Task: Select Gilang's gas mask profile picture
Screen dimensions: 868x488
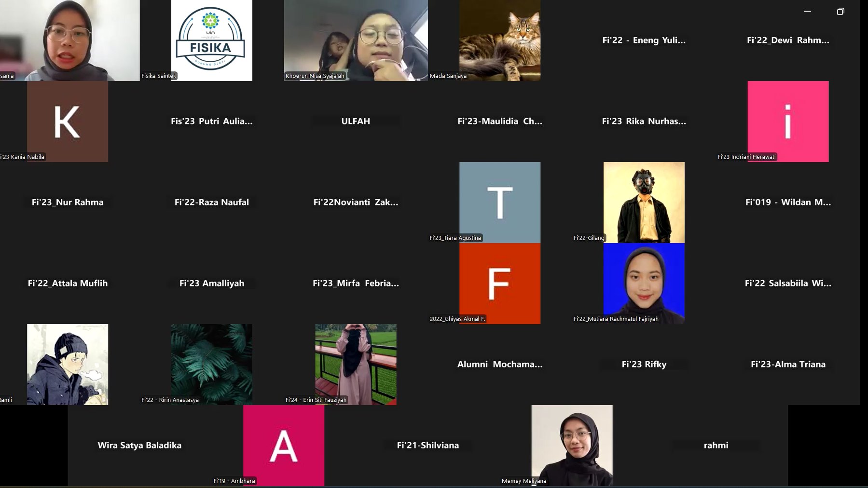Action: click(x=644, y=203)
